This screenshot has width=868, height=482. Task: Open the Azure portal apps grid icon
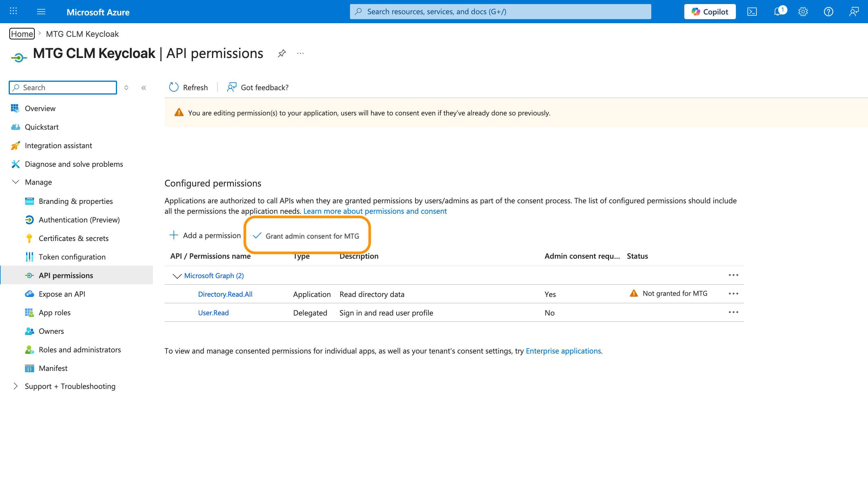click(x=13, y=12)
